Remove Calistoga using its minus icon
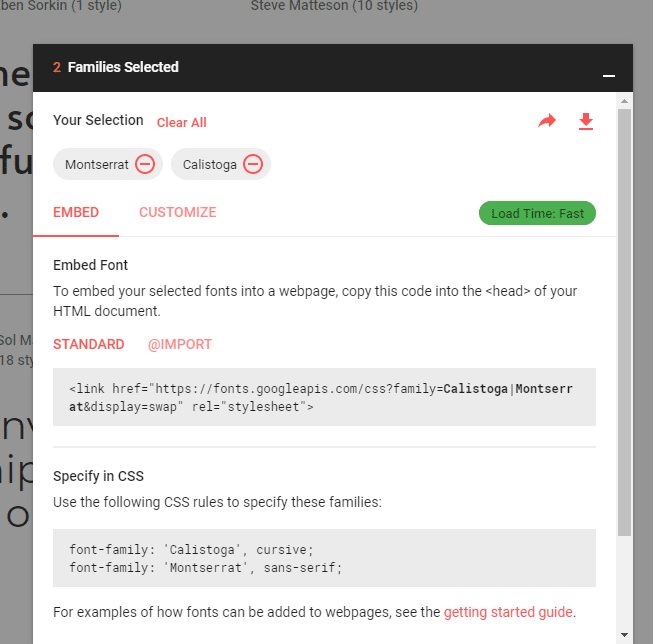Image resolution: width=653 pixels, height=644 pixels. click(253, 164)
